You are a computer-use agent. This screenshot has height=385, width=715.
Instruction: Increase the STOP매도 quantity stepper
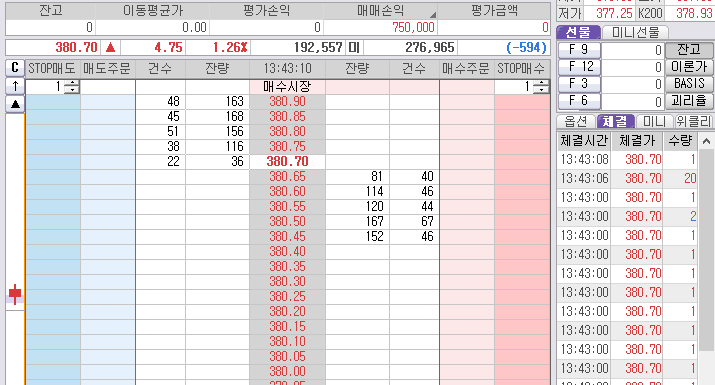pyautogui.click(x=72, y=83)
